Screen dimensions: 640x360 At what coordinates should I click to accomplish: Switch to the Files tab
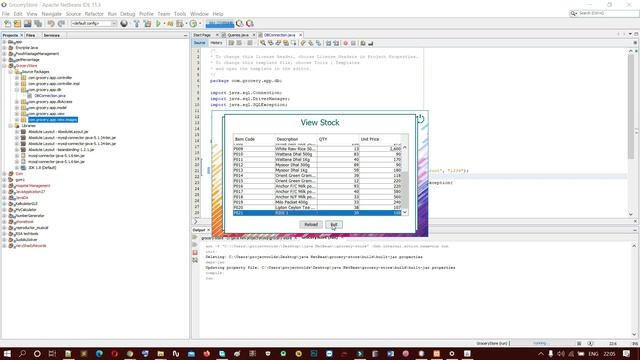click(x=31, y=36)
